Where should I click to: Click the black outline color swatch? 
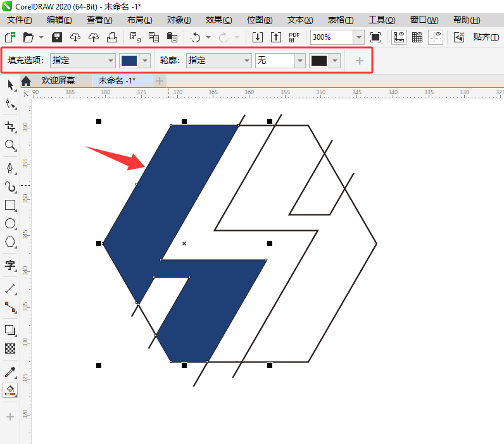point(319,60)
